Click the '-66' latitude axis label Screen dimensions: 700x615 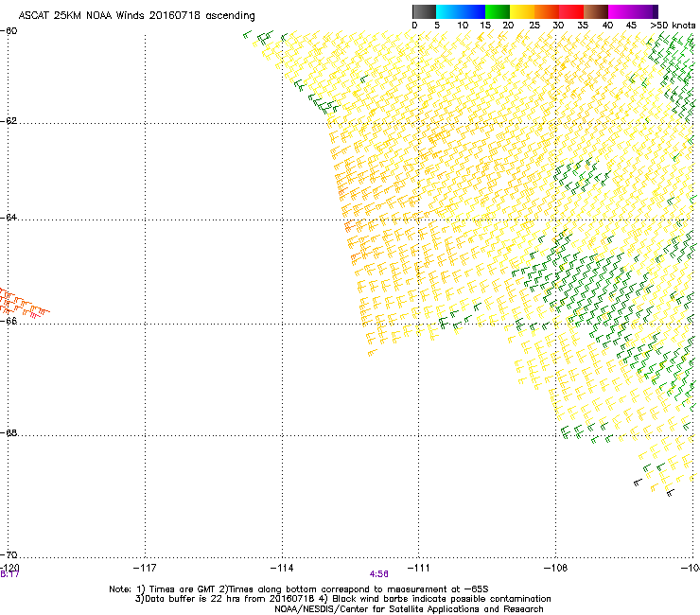click(x=9, y=321)
